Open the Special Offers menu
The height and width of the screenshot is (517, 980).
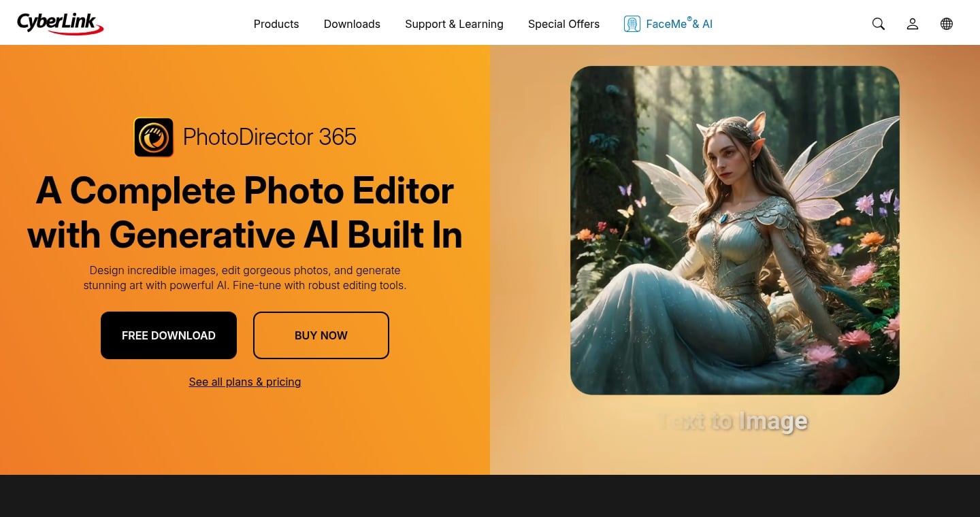(563, 24)
